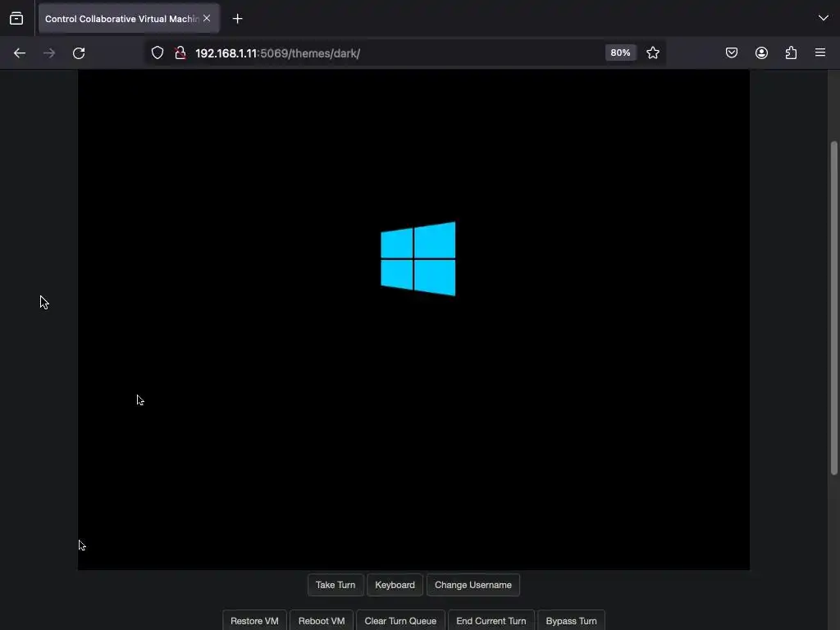Screen dimensions: 840x630
Task: Click the forward navigation arrow
Action: pyautogui.click(x=48, y=53)
